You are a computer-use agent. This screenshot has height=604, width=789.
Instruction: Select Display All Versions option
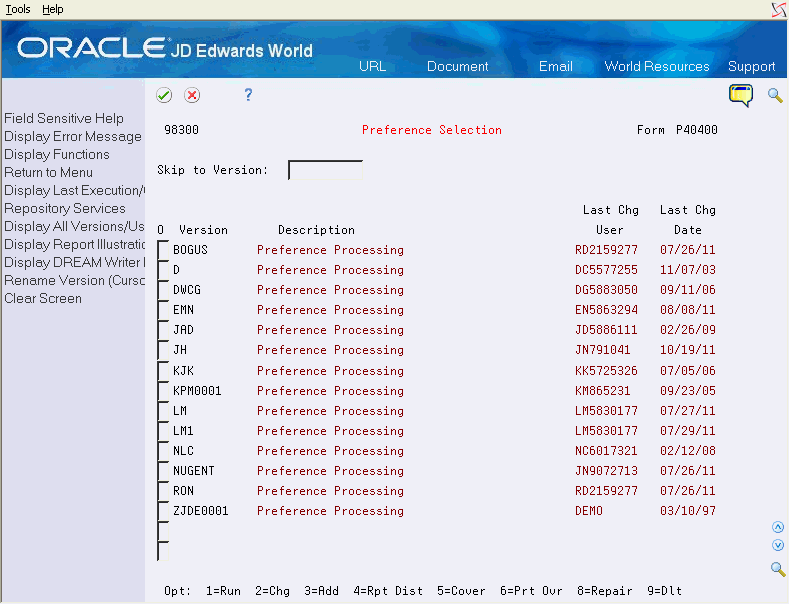pos(74,226)
